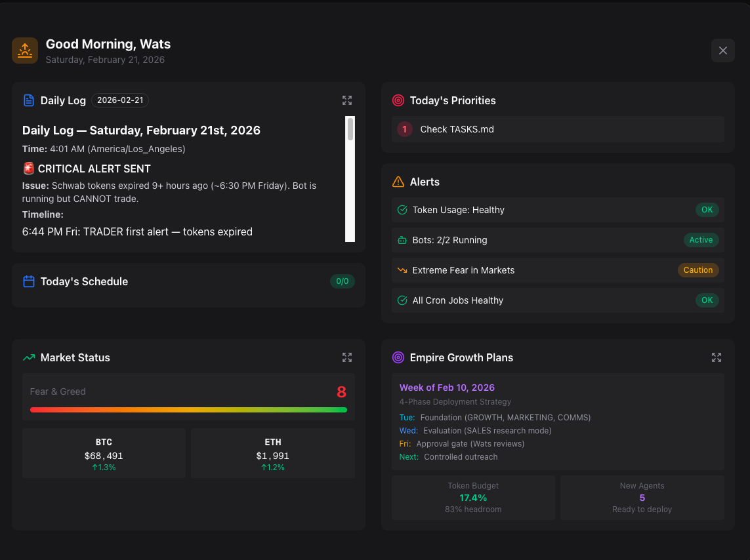The width and height of the screenshot is (750, 560).
Task: Expand the Daily Log panel
Action: [347, 100]
